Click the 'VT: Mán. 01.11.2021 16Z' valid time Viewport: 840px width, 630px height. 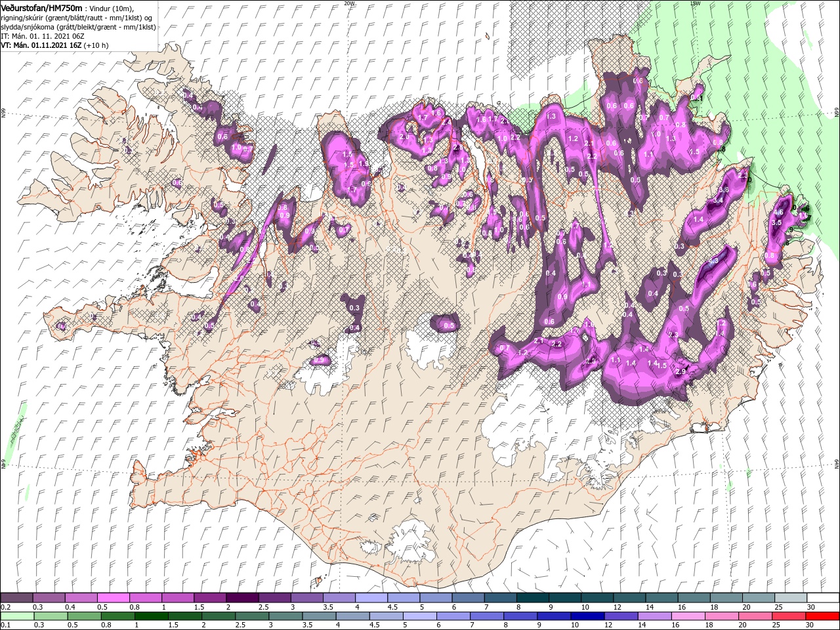click(x=41, y=45)
